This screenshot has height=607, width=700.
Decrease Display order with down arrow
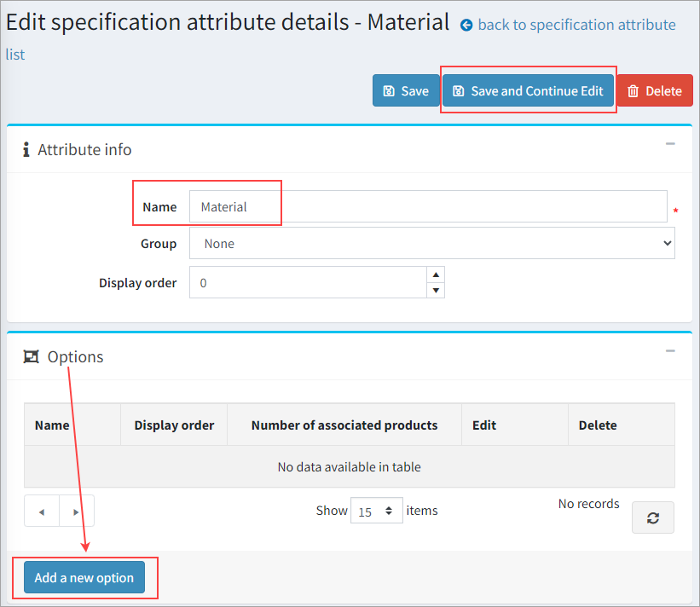[x=436, y=291]
